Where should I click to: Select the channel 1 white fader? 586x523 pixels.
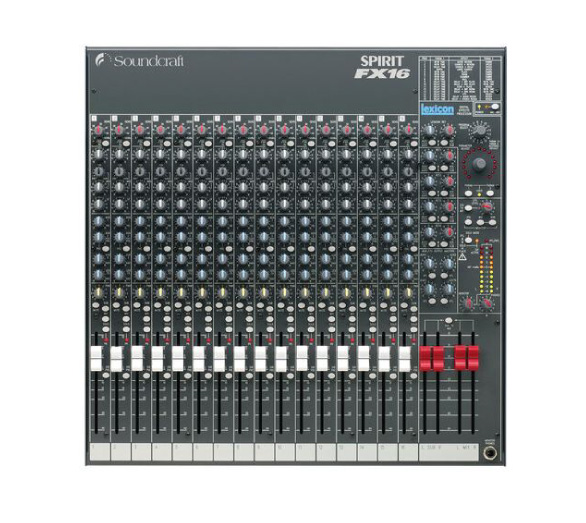[x=96, y=359]
